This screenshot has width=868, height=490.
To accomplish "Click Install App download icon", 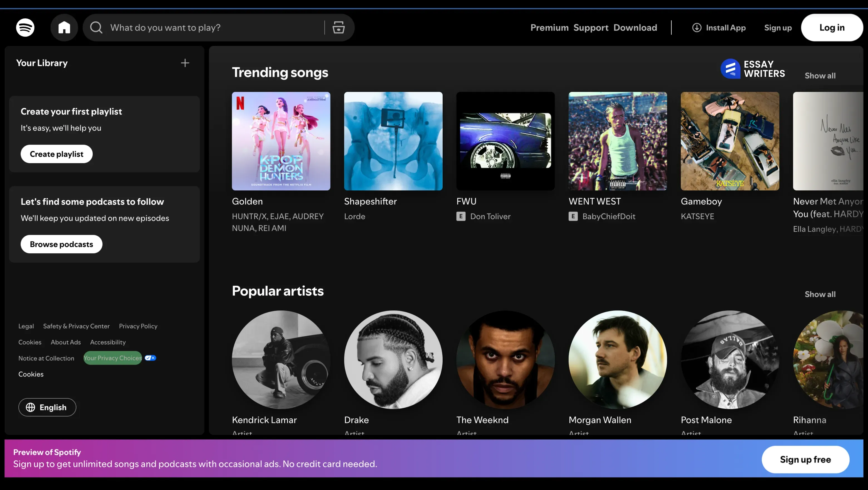I will click(697, 28).
